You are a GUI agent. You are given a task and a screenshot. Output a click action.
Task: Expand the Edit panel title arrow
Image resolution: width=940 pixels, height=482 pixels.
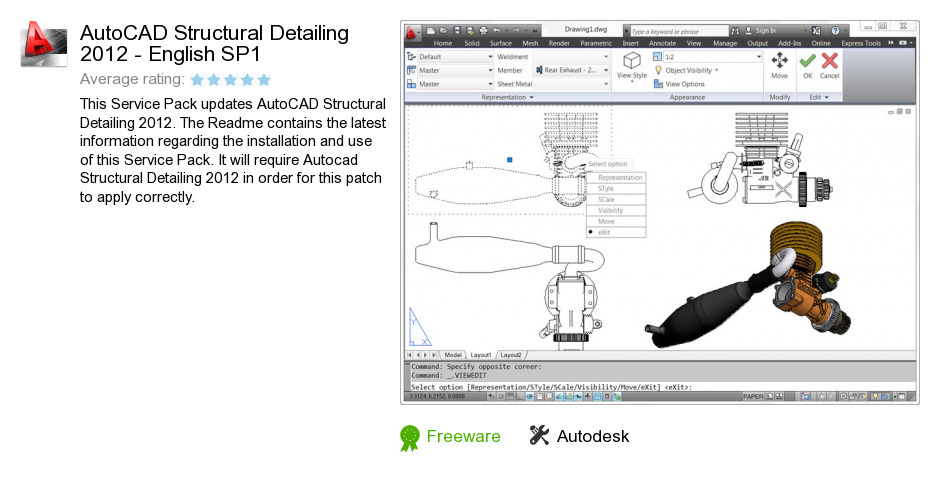(x=827, y=97)
